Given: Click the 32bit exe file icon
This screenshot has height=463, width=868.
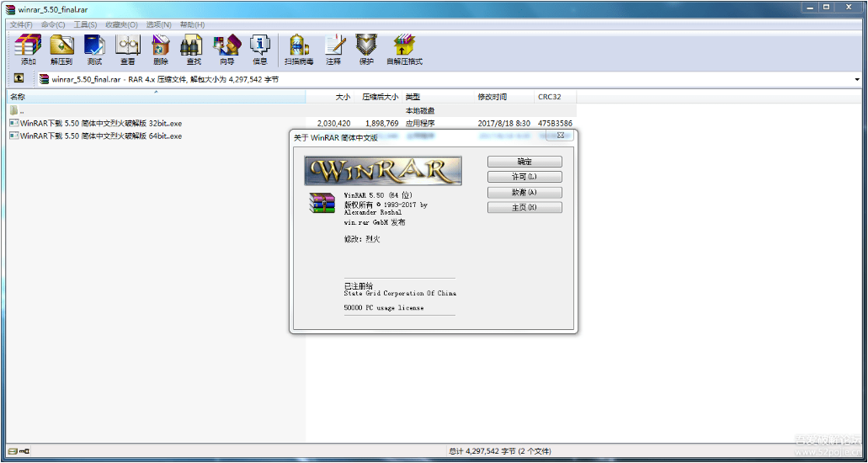Looking at the screenshot, I should 14,123.
